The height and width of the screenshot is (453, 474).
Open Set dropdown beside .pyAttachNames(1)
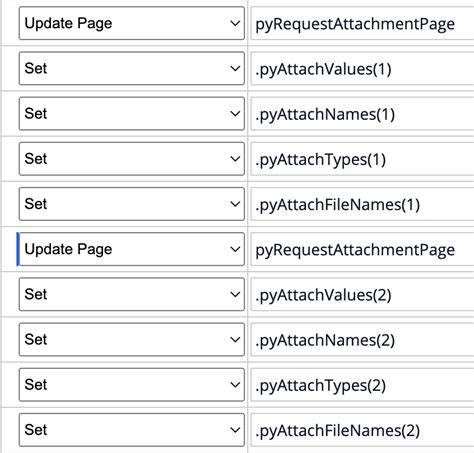tap(132, 114)
